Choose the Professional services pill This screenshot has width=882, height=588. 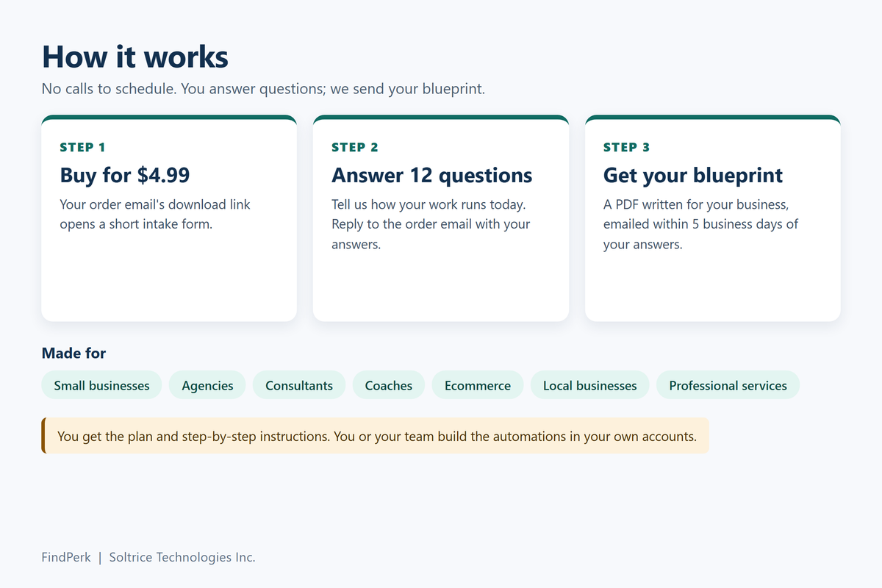click(728, 385)
